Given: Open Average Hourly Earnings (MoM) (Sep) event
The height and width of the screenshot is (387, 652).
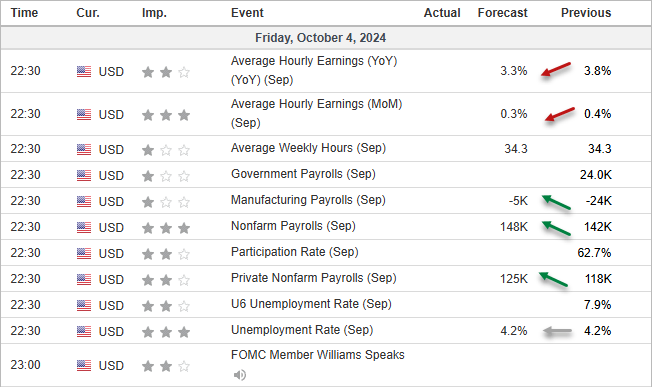Looking at the screenshot, I should pyautogui.click(x=316, y=113).
